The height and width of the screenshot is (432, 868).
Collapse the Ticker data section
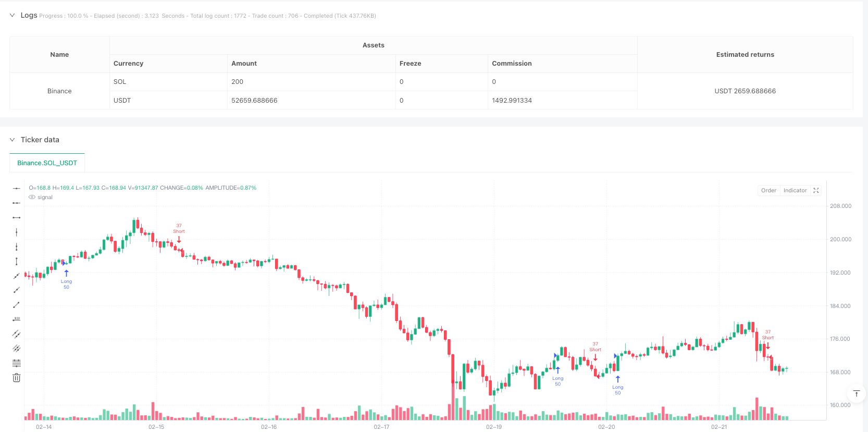(x=12, y=140)
